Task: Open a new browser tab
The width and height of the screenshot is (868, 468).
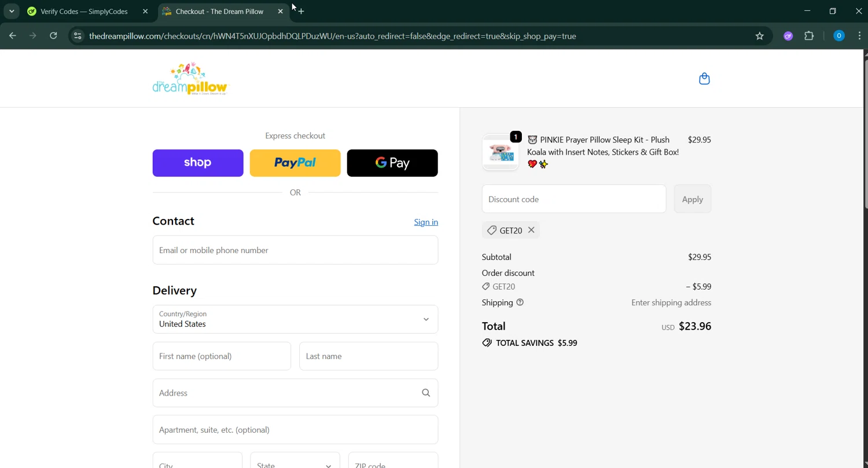Action: tap(301, 11)
